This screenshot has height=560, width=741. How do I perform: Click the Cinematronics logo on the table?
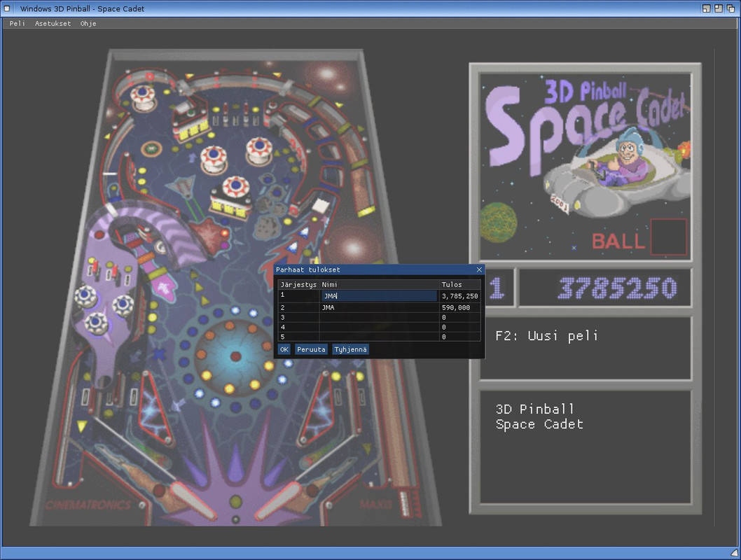coord(88,505)
